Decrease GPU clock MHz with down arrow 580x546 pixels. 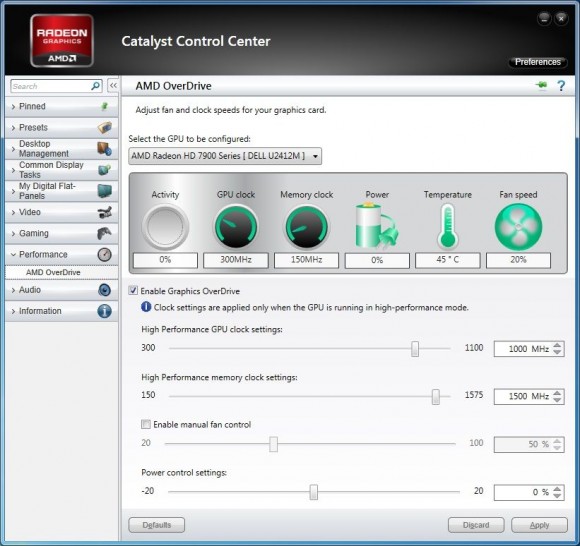[x=557, y=352]
